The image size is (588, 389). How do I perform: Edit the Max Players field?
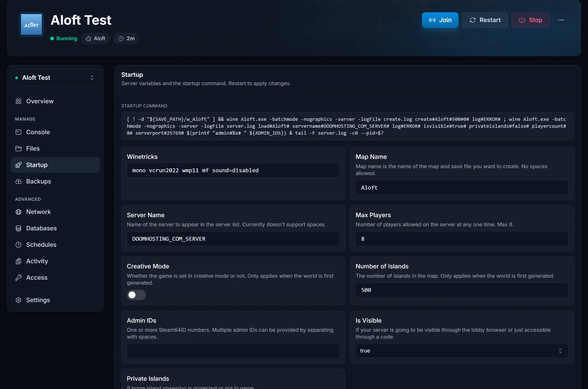click(462, 239)
